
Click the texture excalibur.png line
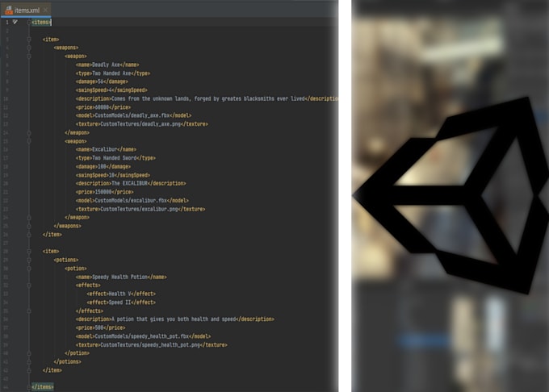(x=140, y=209)
